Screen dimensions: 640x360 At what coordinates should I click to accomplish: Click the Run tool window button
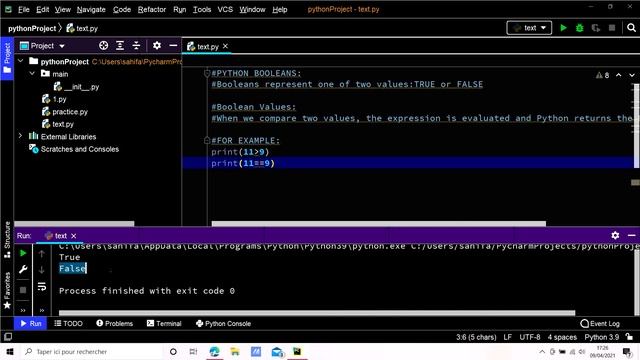(x=31, y=324)
